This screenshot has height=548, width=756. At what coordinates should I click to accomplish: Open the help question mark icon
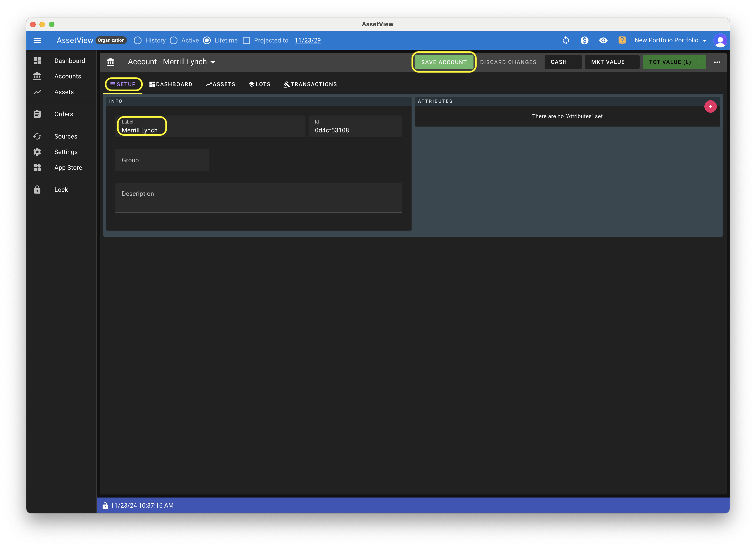(622, 40)
